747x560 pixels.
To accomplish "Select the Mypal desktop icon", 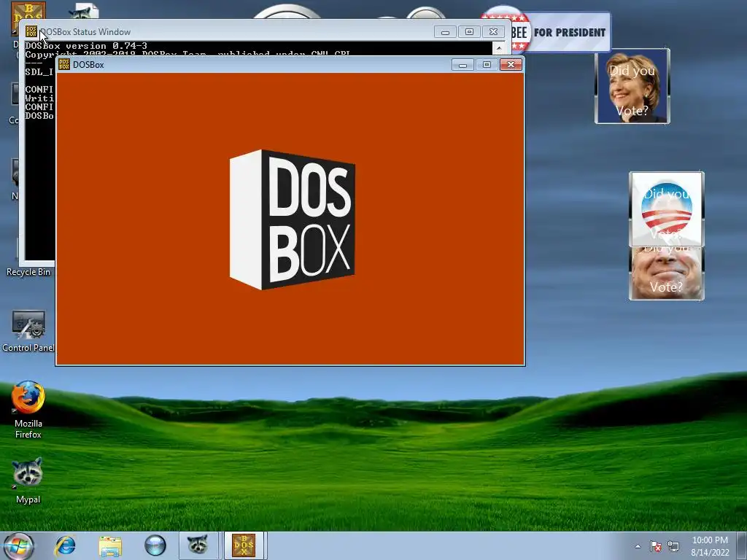I will [28, 480].
